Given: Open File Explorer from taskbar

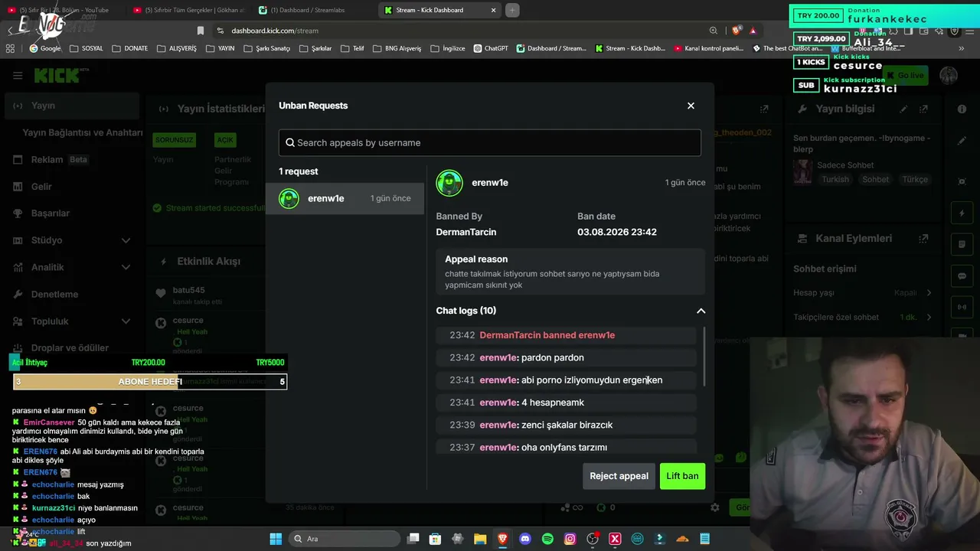Looking at the screenshot, I should (480, 539).
